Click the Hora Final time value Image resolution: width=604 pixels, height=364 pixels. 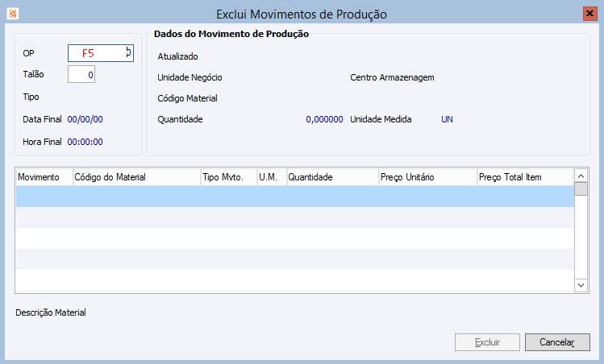pos(85,142)
